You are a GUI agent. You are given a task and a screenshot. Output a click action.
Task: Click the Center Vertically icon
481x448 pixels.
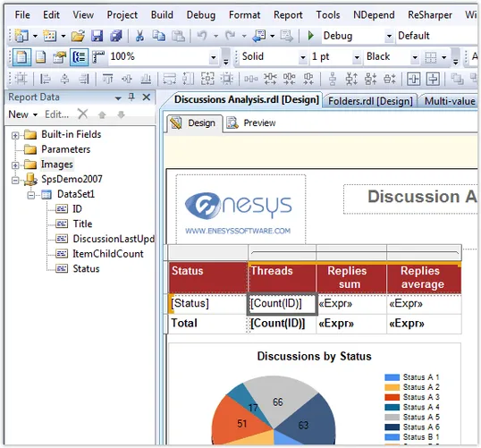(433, 80)
